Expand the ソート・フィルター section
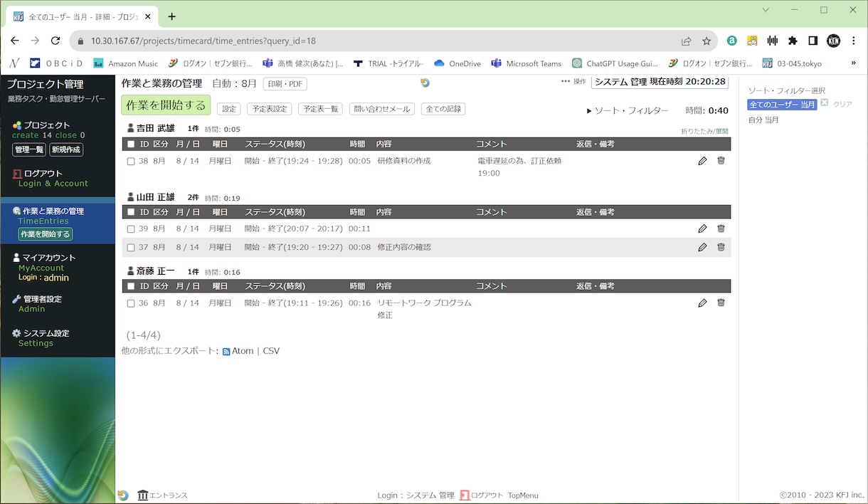The width and height of the screenshot is (868, 504). click(x=628, y=111)
